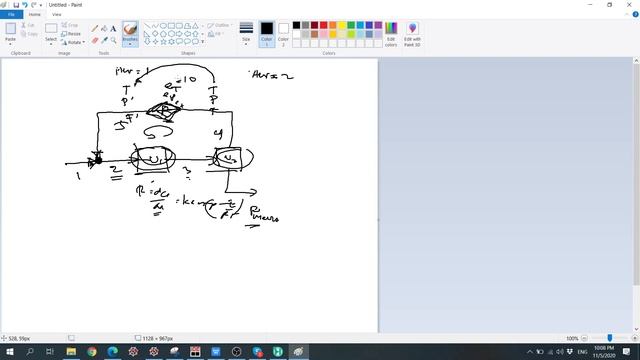Pick the red color swatch

tap(324, 25)
